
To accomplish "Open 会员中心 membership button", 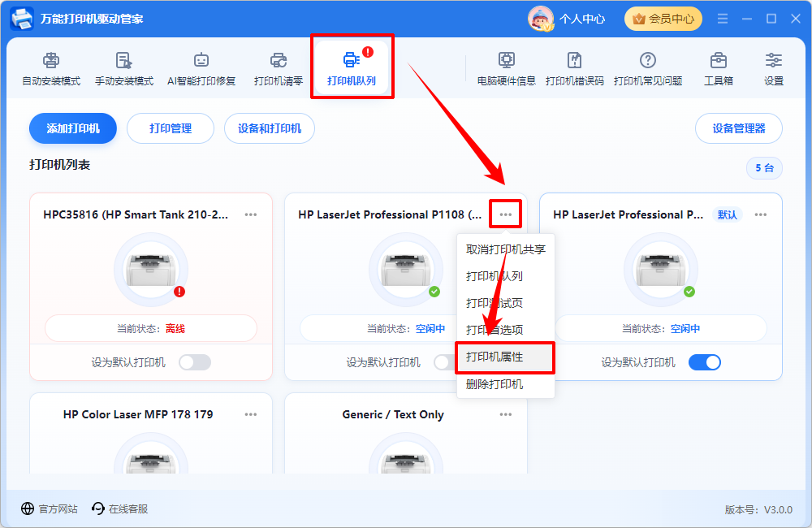I will [x=663, y=19].
